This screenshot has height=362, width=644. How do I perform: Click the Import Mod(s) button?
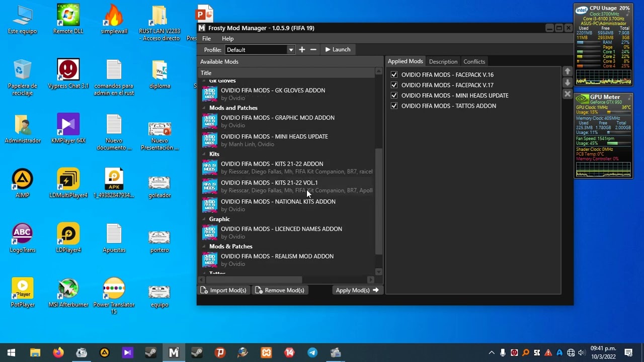pyautogui.click(x=223, y=290)
